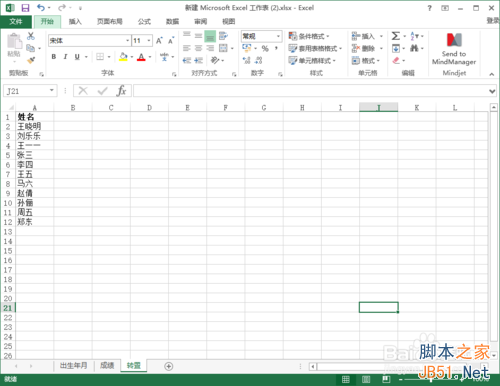
Task: Decrease decimal places
Action: (259, 60)
